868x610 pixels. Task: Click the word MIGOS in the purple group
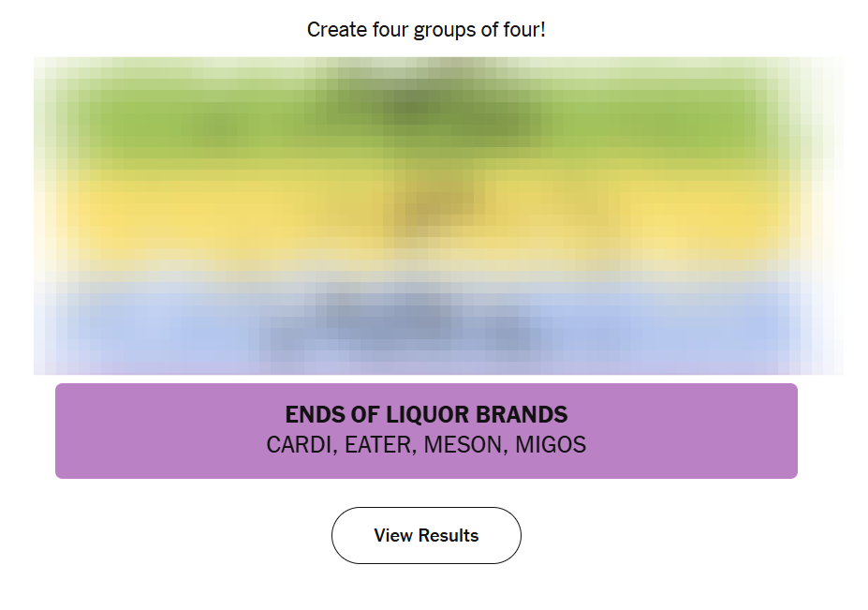[551, 445]
